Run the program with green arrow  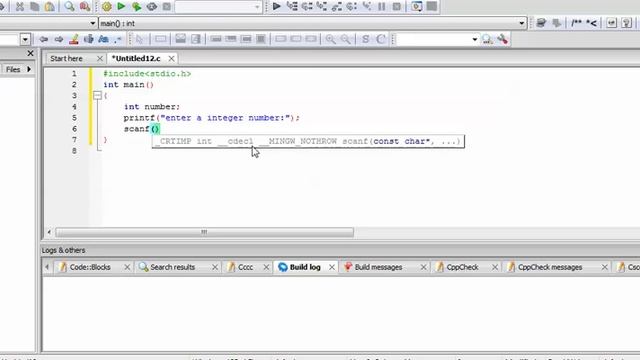(121, 7)
